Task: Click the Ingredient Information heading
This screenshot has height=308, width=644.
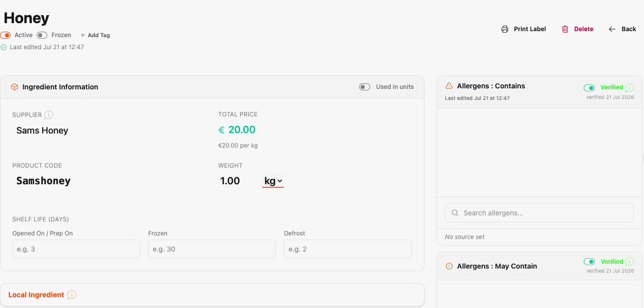Action: pyautogui.click(x=60, y=87)
